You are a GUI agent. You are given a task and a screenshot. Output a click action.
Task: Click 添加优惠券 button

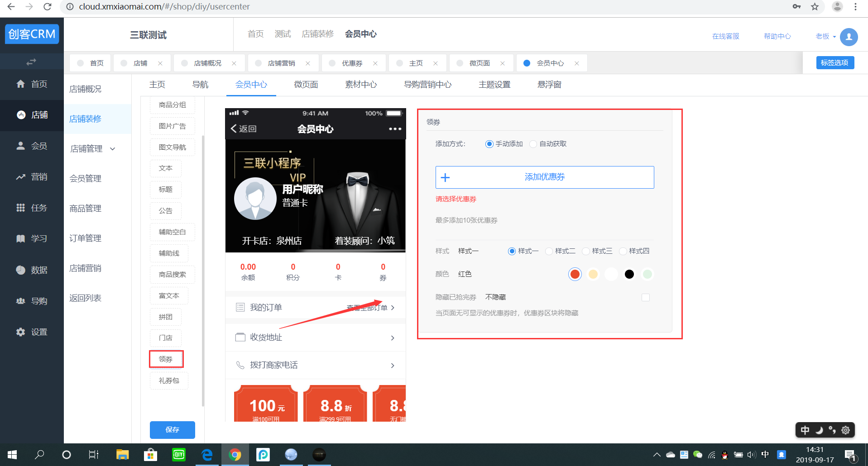coord(545,177)
